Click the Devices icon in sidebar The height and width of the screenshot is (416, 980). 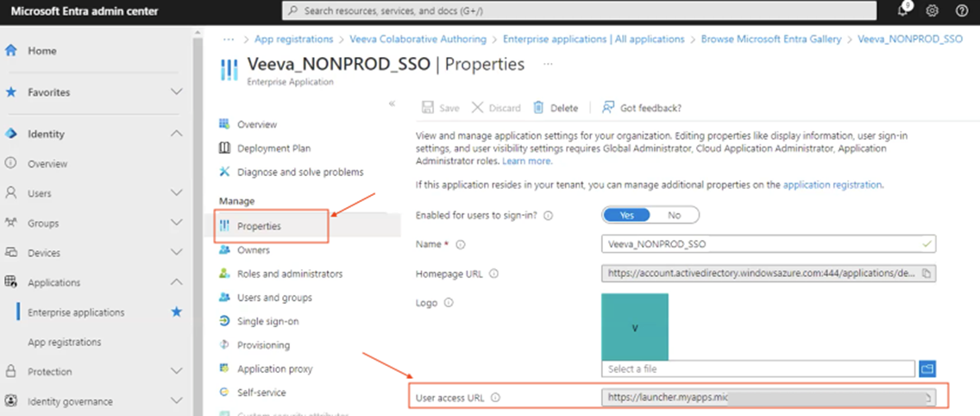[x=10, y=253]
